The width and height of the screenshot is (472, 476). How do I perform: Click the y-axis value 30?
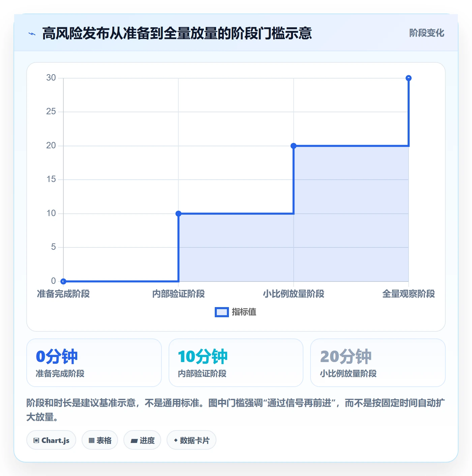click(x=51, y=78)
